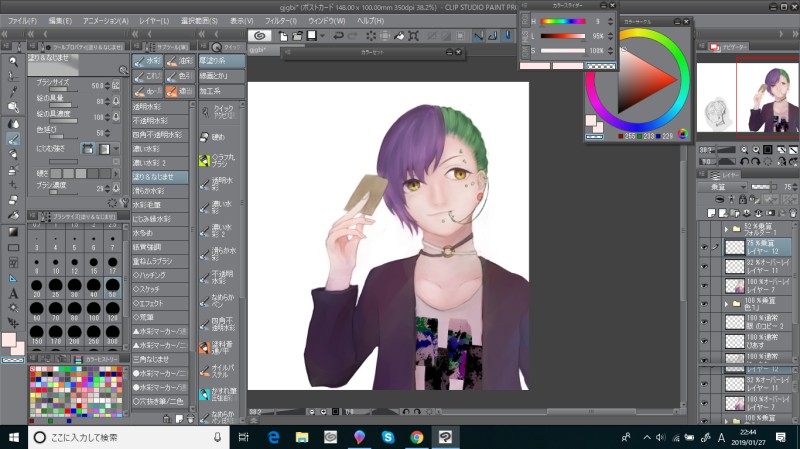Select the 厚塗り系 quick access set

(221, 61)
